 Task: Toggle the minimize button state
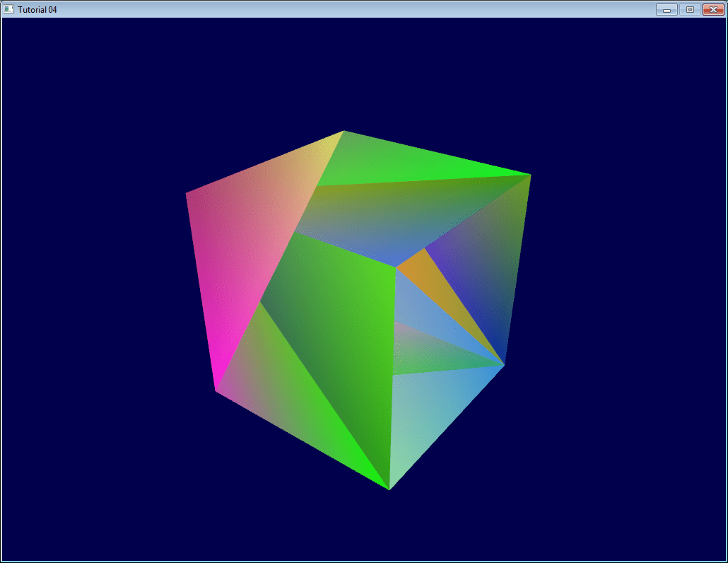click(x=665, y=9)
